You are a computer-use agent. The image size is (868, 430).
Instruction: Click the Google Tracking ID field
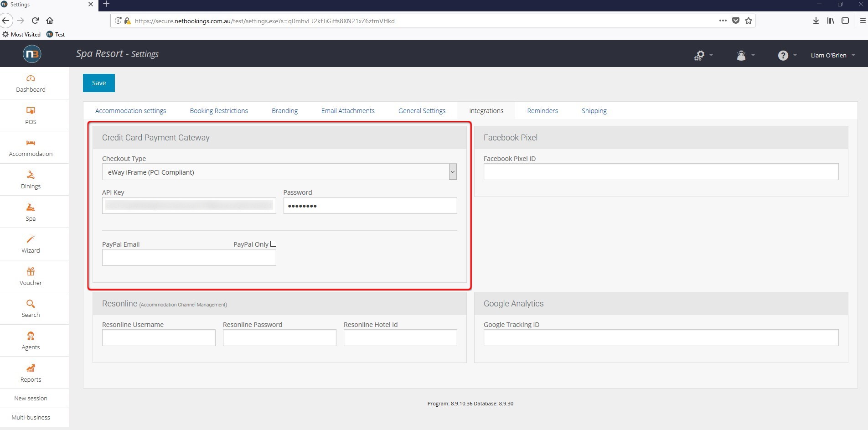click(x=661, y=337)
